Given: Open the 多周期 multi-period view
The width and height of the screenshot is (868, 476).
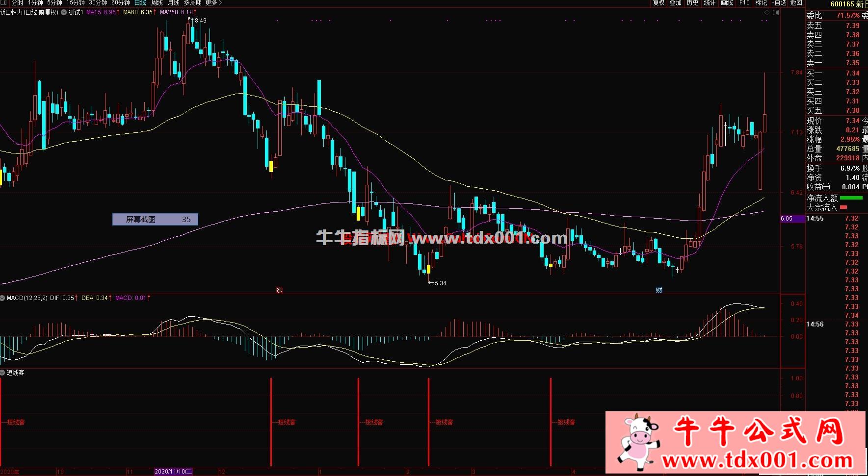Looking at the screenshot, I should pyautogui.click(x=193, y=3).
